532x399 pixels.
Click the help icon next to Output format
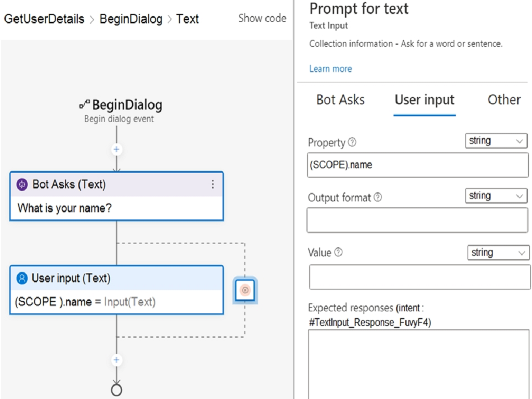pos(378,197)
